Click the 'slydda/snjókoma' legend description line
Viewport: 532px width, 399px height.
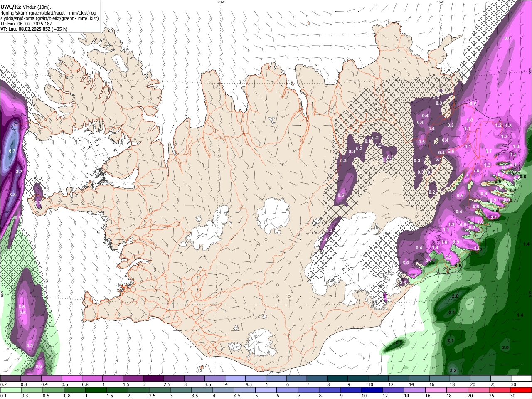click(x=49, y=18)
